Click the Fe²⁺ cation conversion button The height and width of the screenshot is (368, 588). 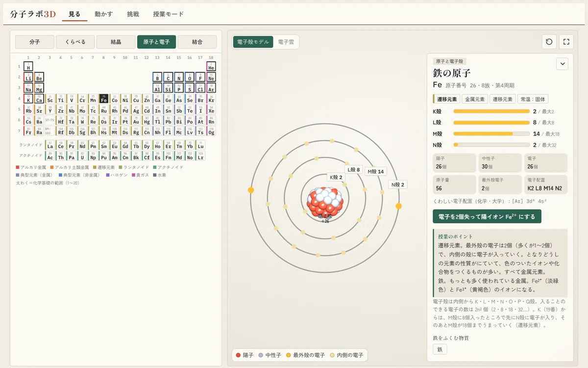[487, 216]
